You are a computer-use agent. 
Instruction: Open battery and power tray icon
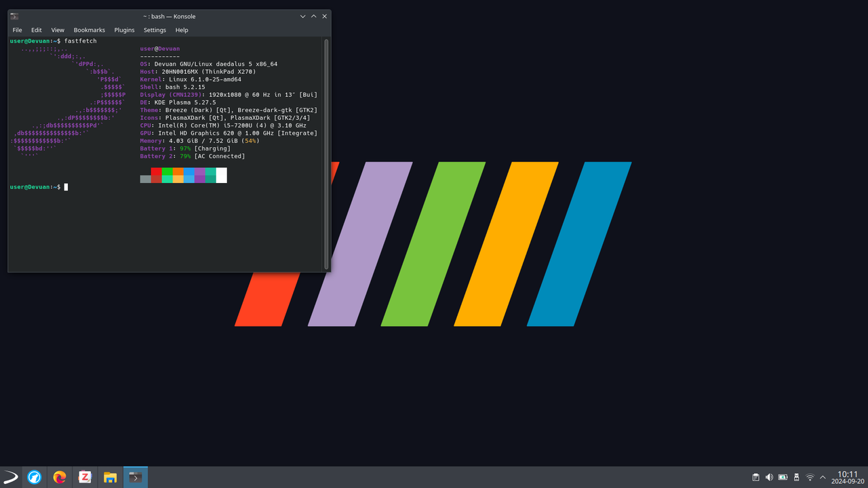[x=783, y=477]
